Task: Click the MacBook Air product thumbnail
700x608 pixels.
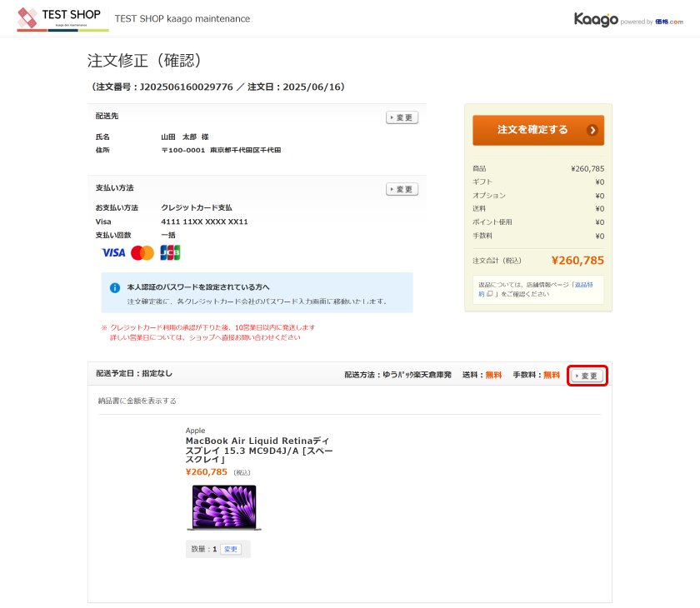Action: click(224, 507)
